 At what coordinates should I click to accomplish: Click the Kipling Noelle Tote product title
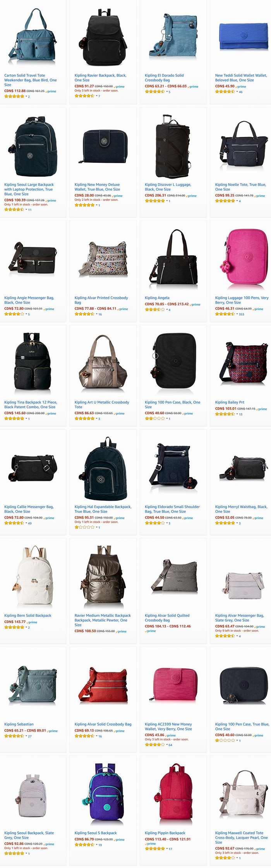tap(240, 187)
